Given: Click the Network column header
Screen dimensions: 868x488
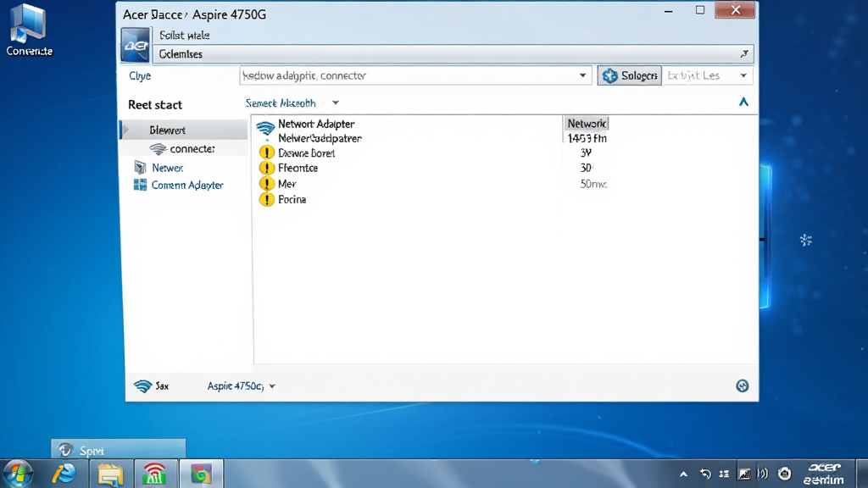Looking at the screenshot, I should click(x=587, y=124).
